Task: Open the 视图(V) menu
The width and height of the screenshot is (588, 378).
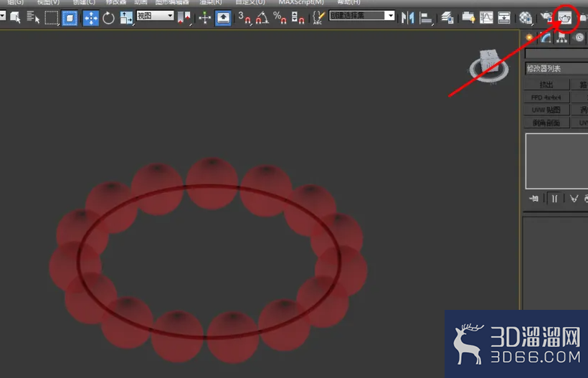Action: click(x=48, y=2)
